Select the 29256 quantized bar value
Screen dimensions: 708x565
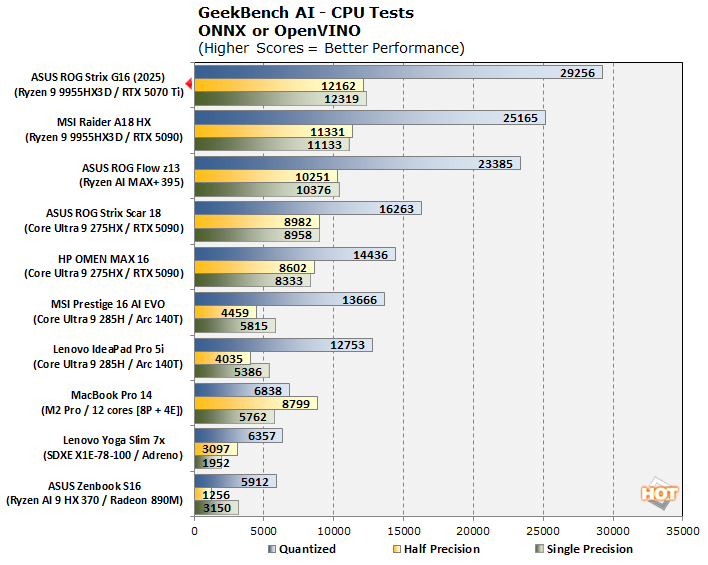577,73
